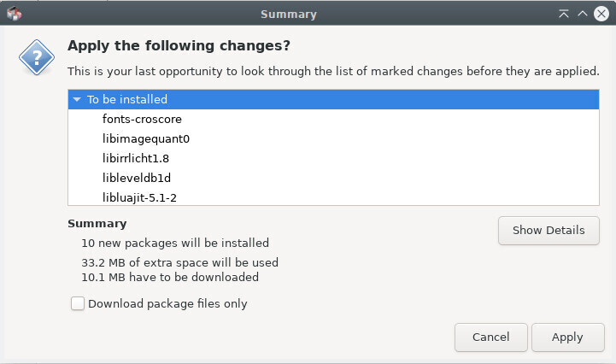616x364 pixels.
Task: Click the Show Details button
Action: 549,231
